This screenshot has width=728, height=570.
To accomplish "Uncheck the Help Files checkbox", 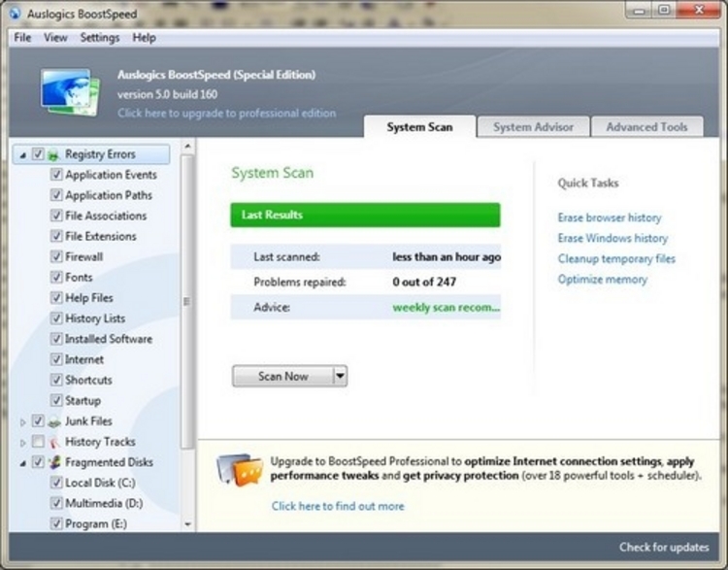I will 56,298.
